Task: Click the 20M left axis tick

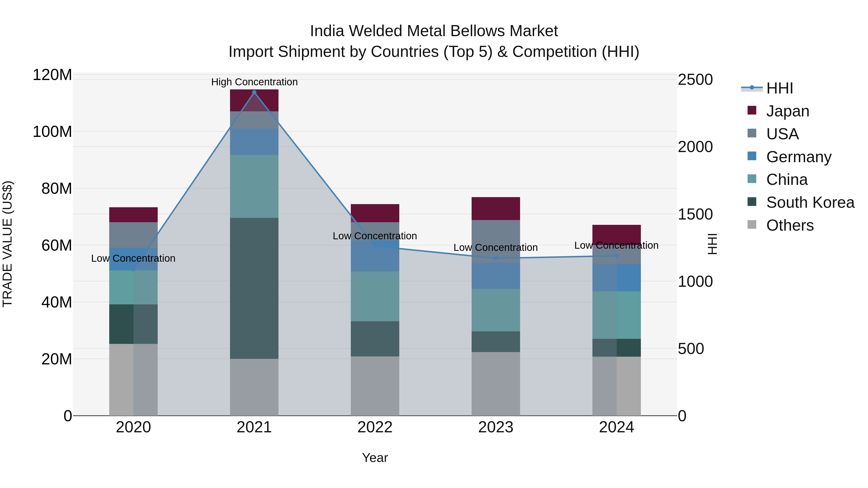Action: (57, 359)
